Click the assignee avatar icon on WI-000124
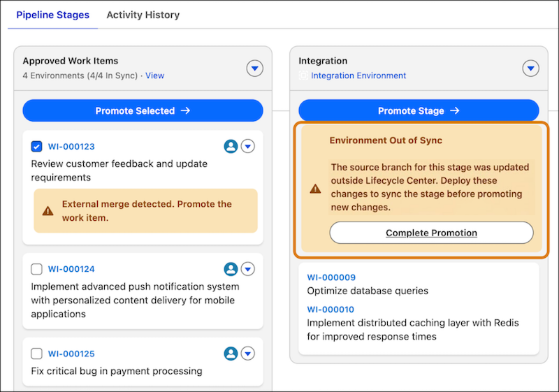Screen dimensions: 559x392 (x=231, y=269)
